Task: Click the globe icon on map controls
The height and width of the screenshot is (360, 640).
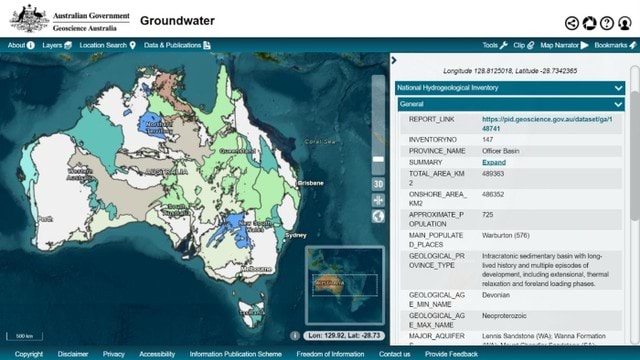Action: (x=378, y=216)
